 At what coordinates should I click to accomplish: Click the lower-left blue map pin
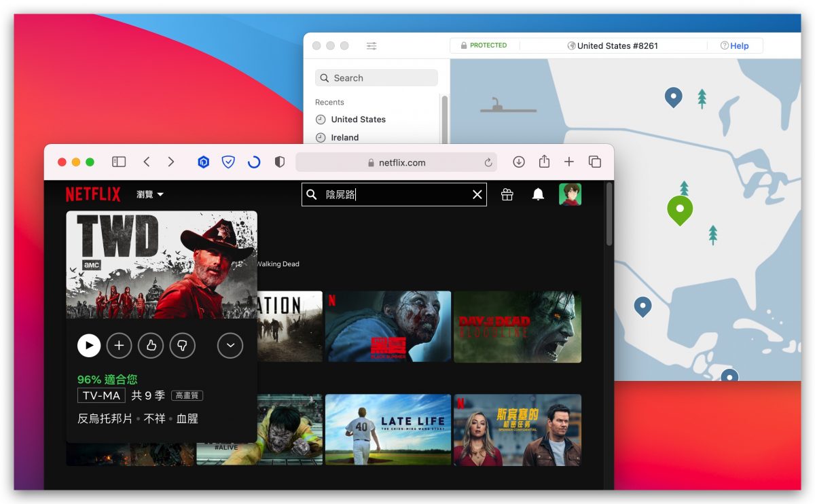[x=642, y=307]
